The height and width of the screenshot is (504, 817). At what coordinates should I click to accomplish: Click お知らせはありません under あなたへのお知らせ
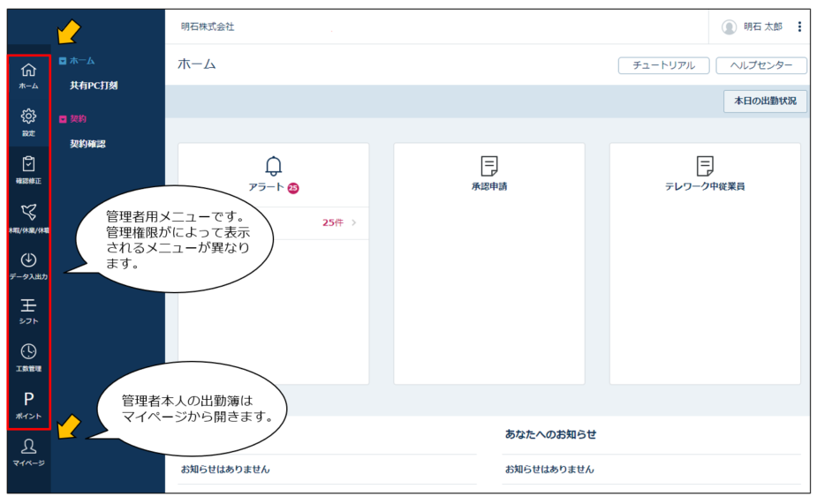pos(549,469)
